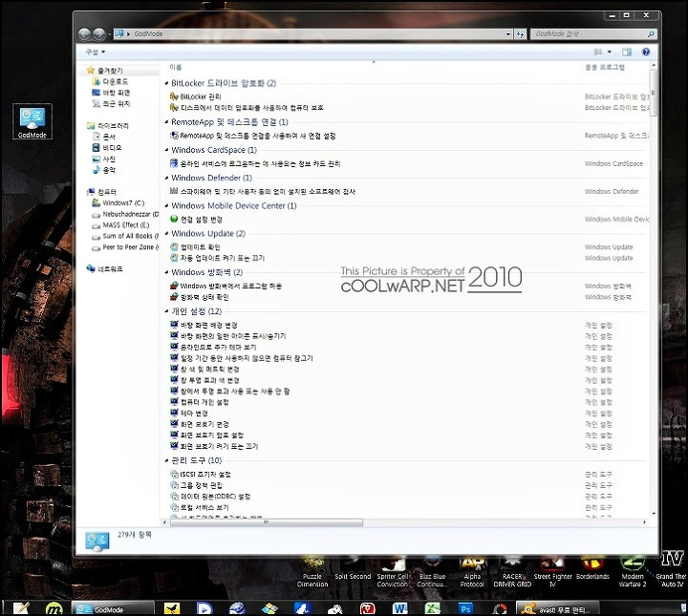Open the blue Help question mark

(645, 52)
